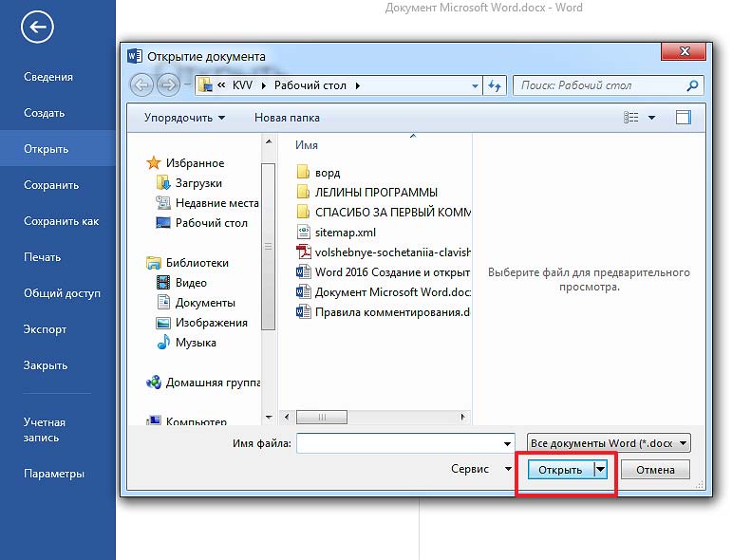Screen dimensions: 751x560
Task: Click navigation pane scroll up arrow
Action: click(x=269, y=141)
